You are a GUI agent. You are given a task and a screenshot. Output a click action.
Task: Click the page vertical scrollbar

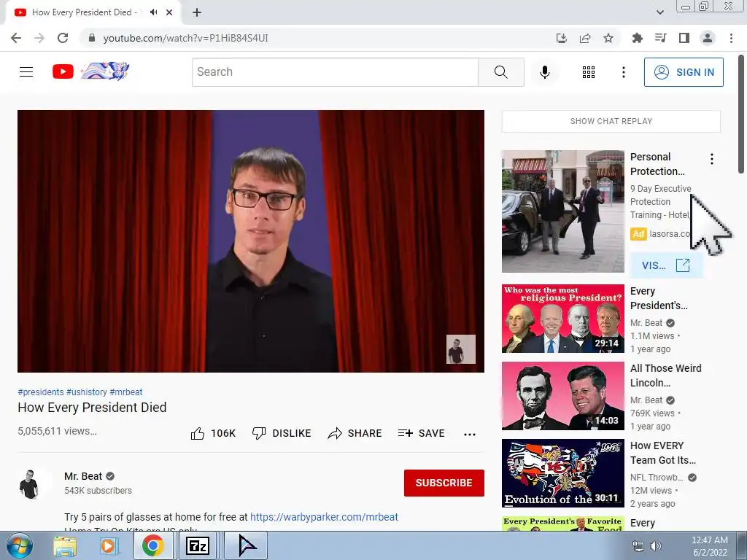click(741, 114)
